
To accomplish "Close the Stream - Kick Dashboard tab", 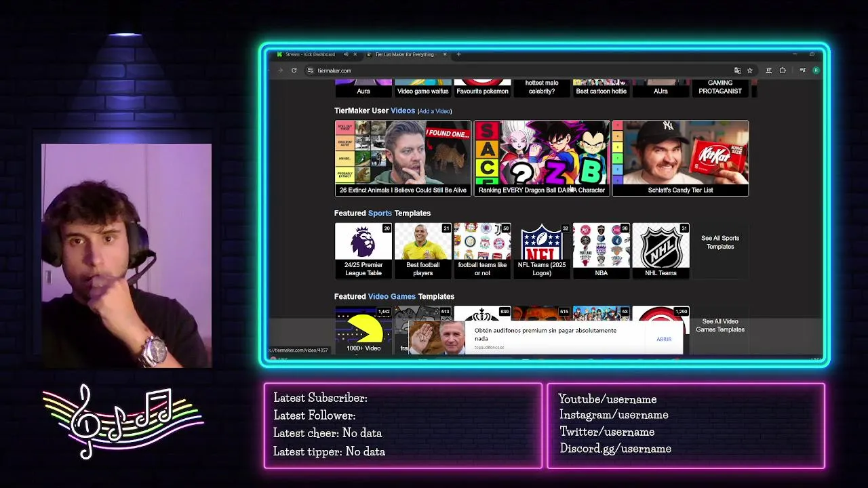I will (x=355, y=54).
